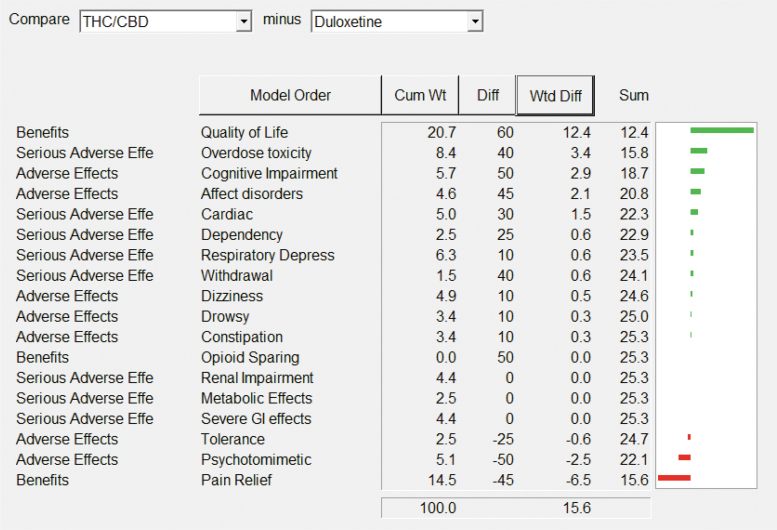
Task: Click the Diff column header button
Action: [488, 95]
